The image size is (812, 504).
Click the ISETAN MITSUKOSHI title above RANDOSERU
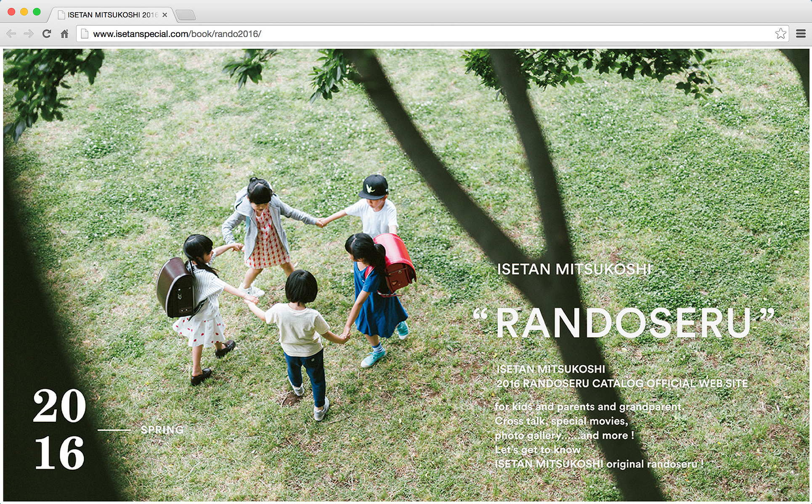point(574,269)
